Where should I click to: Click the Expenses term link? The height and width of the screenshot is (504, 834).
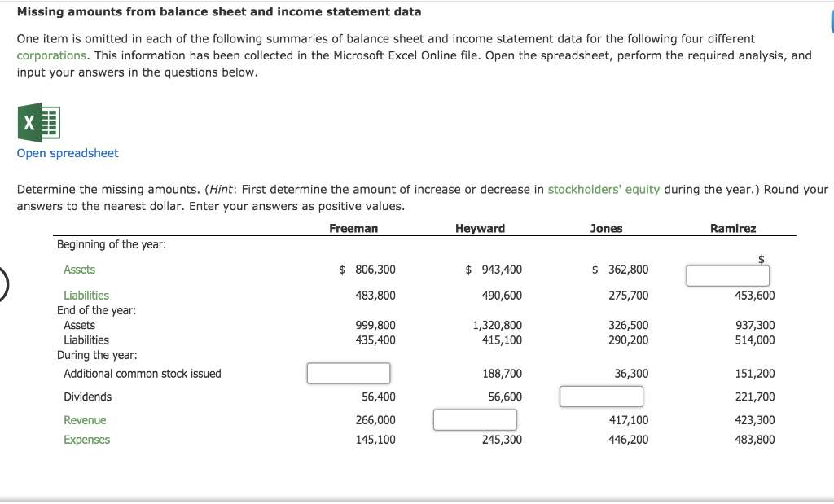86,440
